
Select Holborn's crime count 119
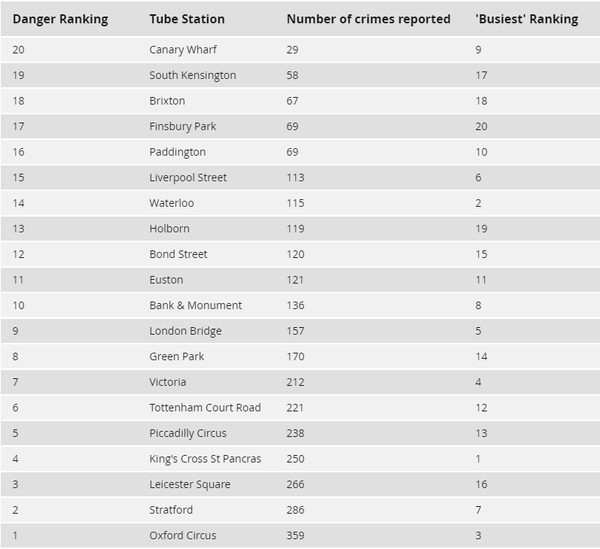[295, 229]
